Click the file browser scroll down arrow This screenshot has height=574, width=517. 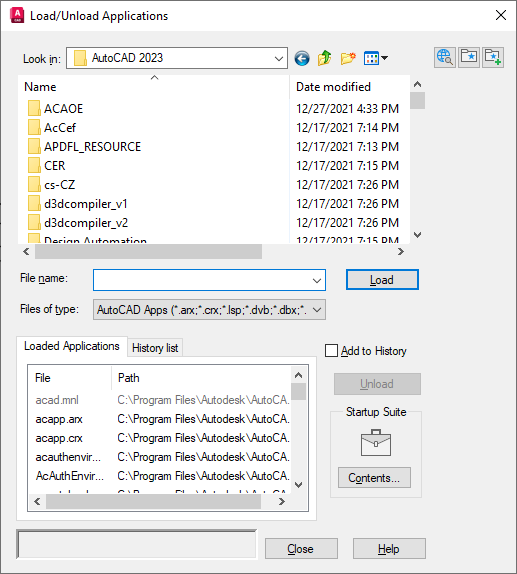point(417,235)
